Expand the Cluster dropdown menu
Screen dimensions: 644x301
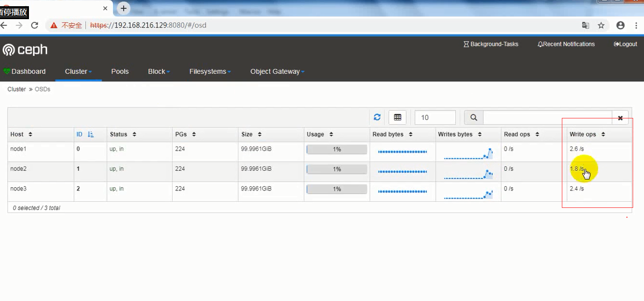[x=78, y=71]
